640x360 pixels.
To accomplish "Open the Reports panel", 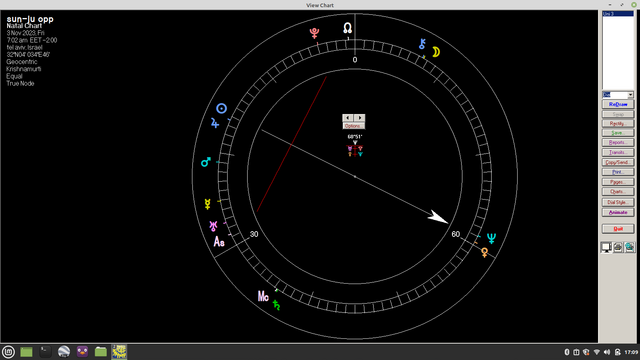I will pos(618,143).
